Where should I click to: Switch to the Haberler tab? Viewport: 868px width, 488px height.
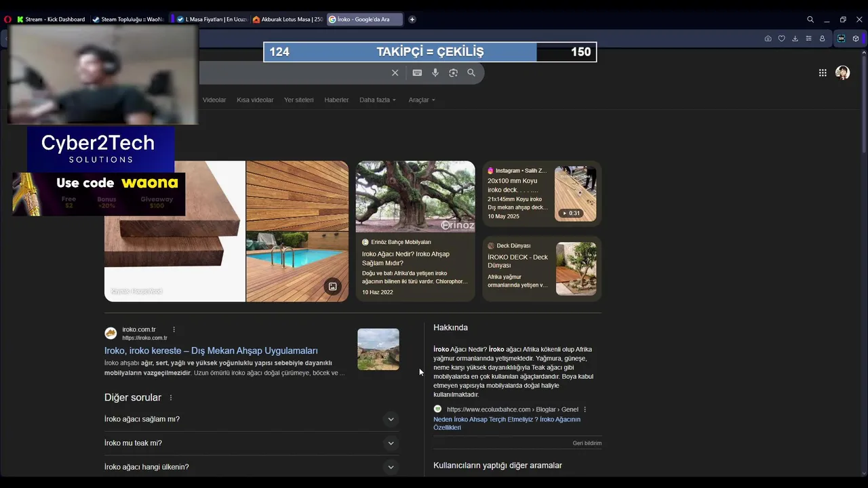[336, 100]
